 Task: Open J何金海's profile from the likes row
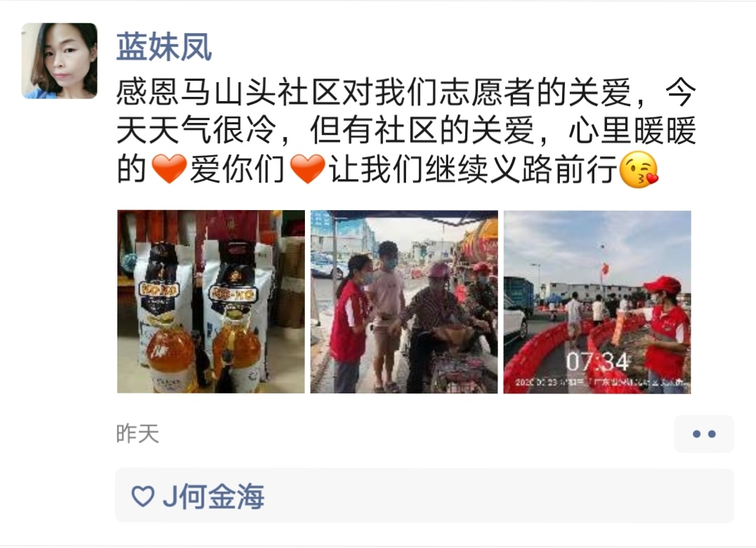coord(214,497)
